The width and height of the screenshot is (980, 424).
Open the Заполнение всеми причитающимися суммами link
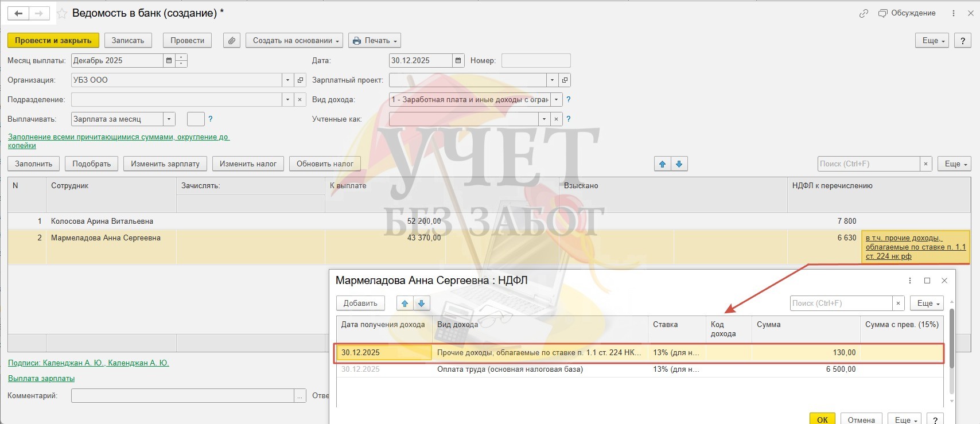[118, 141]
